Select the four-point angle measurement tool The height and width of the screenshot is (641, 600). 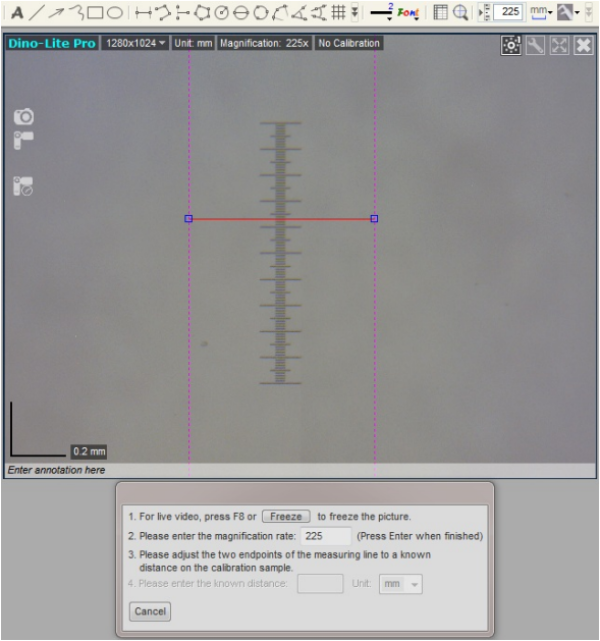pyautogui.click(x=319, y=13)
